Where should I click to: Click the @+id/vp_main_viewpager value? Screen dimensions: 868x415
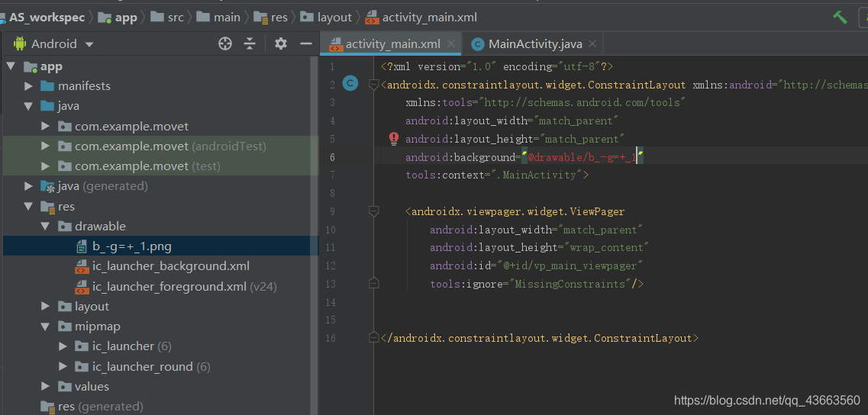pyautogui.click(x=570, y=265)
